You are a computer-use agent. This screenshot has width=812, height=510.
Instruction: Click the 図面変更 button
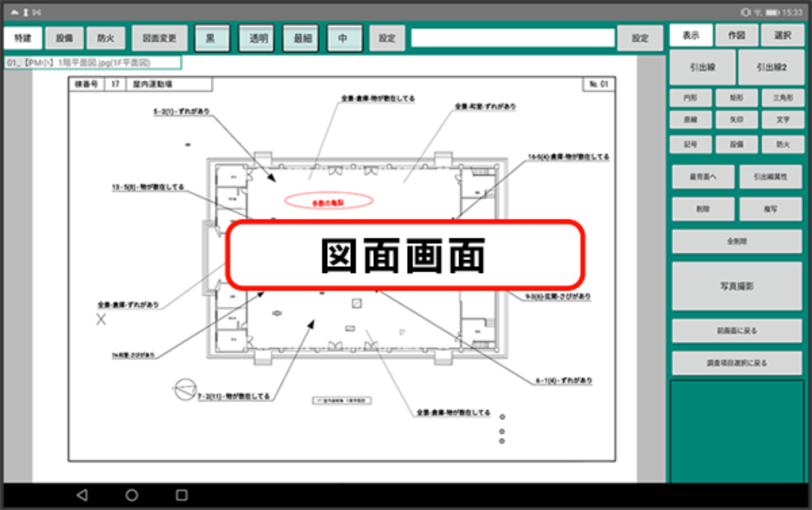pyautogui.click(x=159, y=38)
